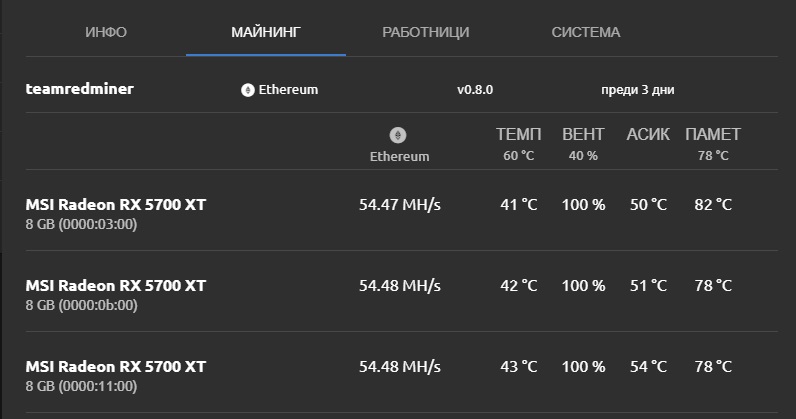The image size is (796, 419).
Task: Select the GPU row at 0000:11:00
Action: tap(116, 374)
